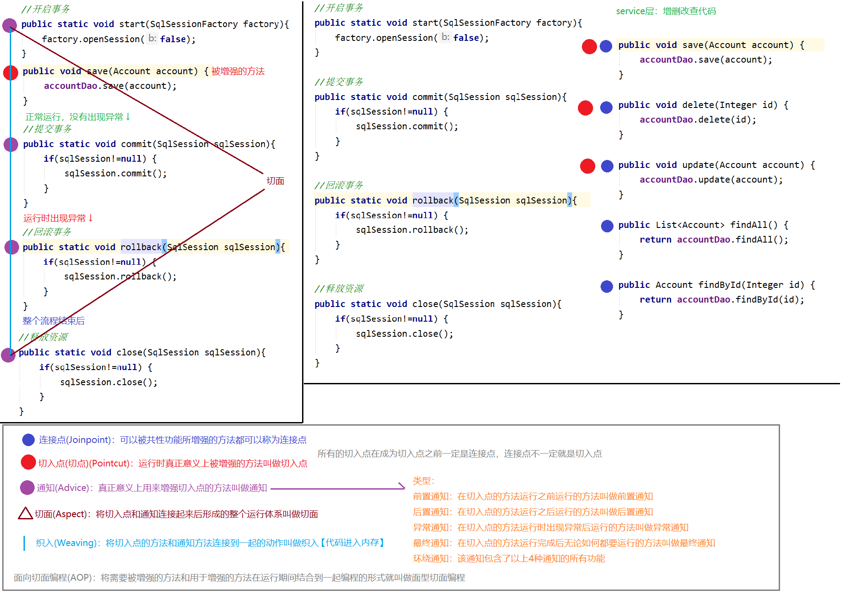
Task: Click the service层 green heading
Action: (665, 11)
